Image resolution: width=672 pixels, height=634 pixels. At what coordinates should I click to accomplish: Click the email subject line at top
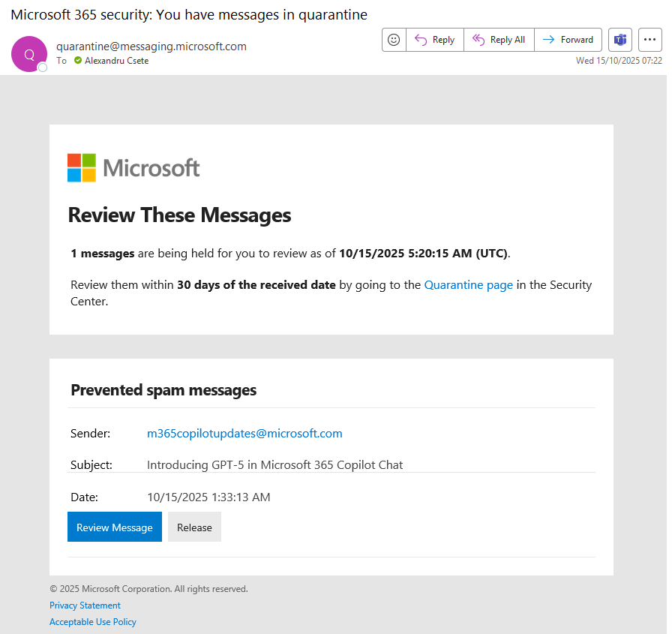(x=189, y=14)
